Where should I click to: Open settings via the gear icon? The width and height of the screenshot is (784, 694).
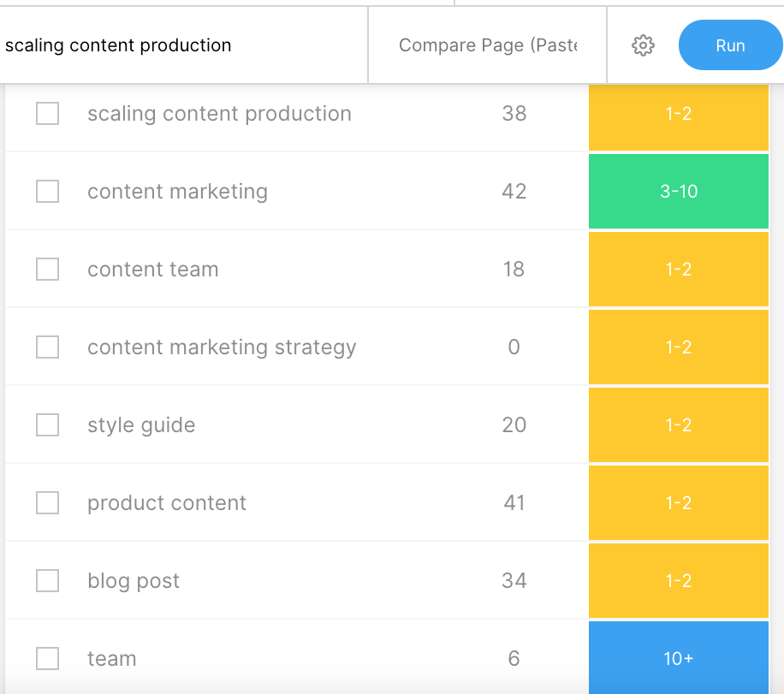[643, 46]
